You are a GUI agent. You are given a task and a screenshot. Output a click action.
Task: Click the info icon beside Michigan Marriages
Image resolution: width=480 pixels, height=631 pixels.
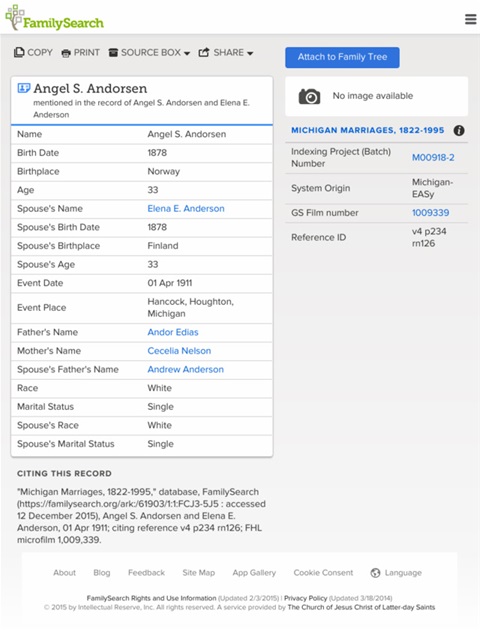click(459, 130)
